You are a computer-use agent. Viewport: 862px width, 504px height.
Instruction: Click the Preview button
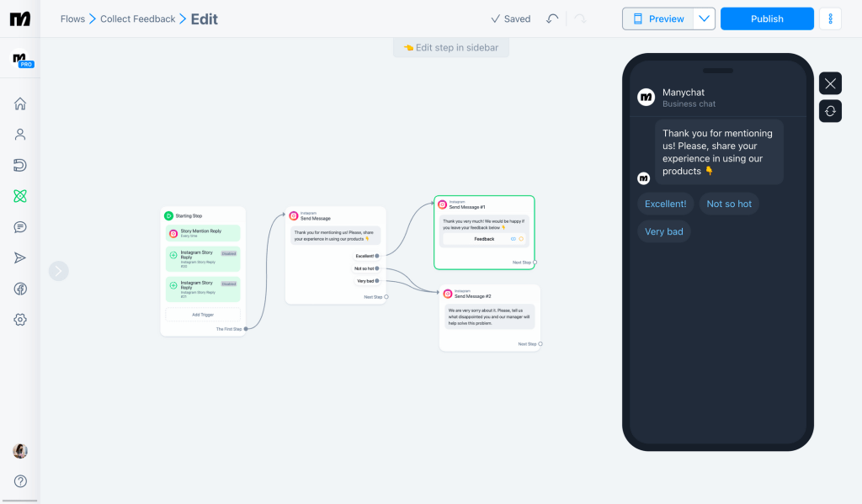tap(658, 19)
